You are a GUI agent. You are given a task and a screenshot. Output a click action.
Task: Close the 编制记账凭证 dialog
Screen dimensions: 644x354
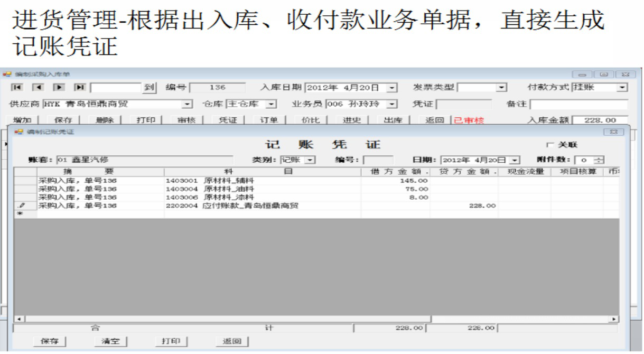click(x=613, y=132)
